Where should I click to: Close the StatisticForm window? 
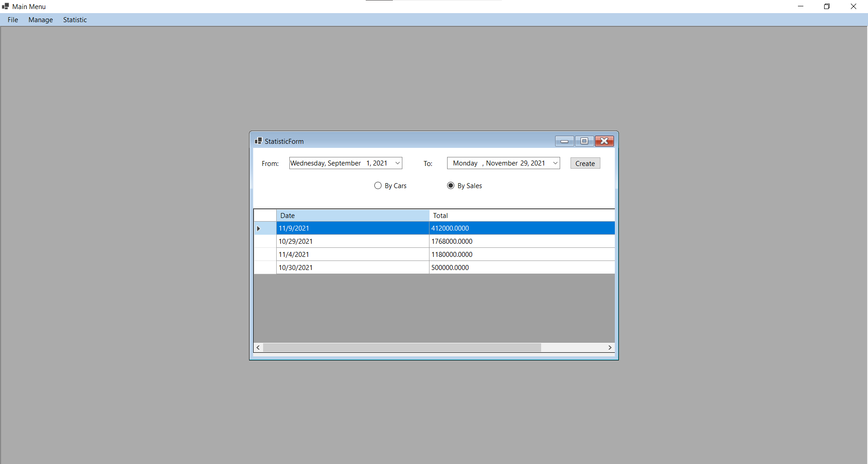click(x=604, y=141)
